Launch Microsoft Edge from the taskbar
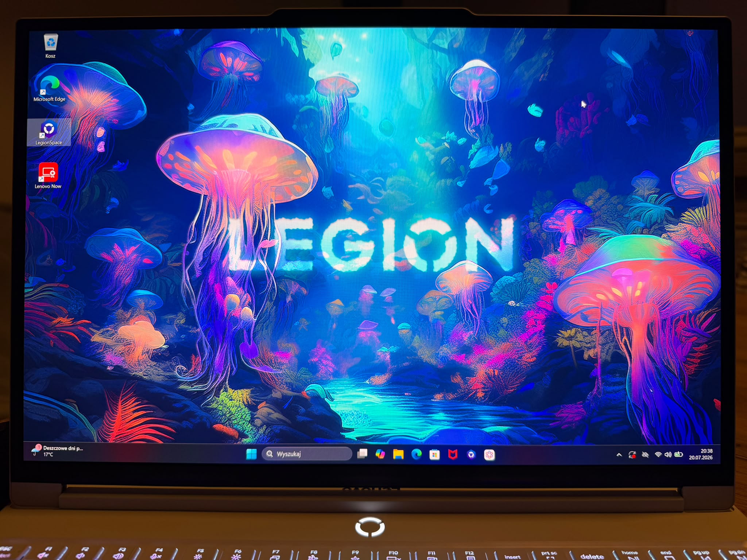The height and width of the screenshot is (560, 747). click(x=417, y=454)
